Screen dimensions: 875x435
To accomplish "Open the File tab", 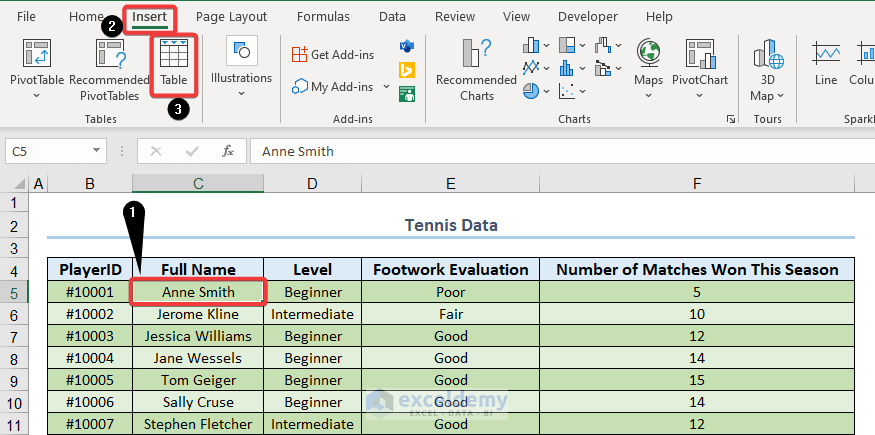I will 26,17.
